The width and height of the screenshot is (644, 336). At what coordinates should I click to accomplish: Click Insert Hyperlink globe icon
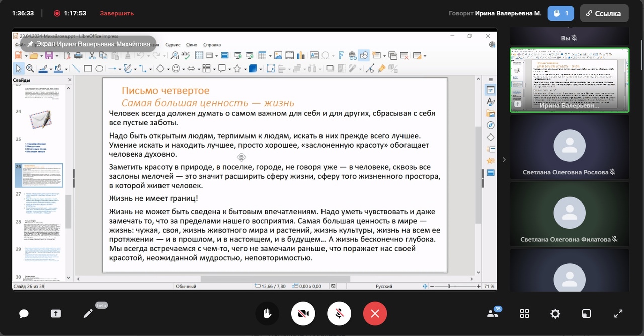tap(353, 56)
